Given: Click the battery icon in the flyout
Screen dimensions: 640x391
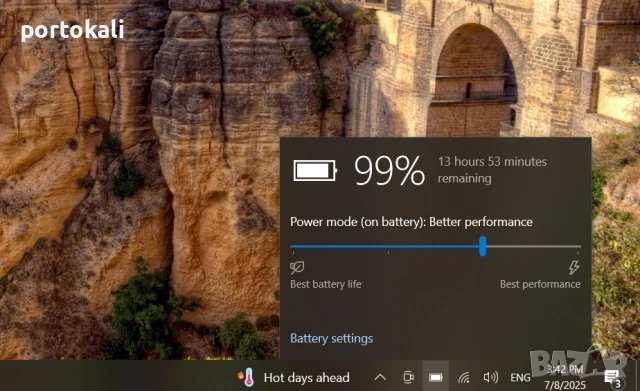Looking at the screenshot, I should [315, 170].
